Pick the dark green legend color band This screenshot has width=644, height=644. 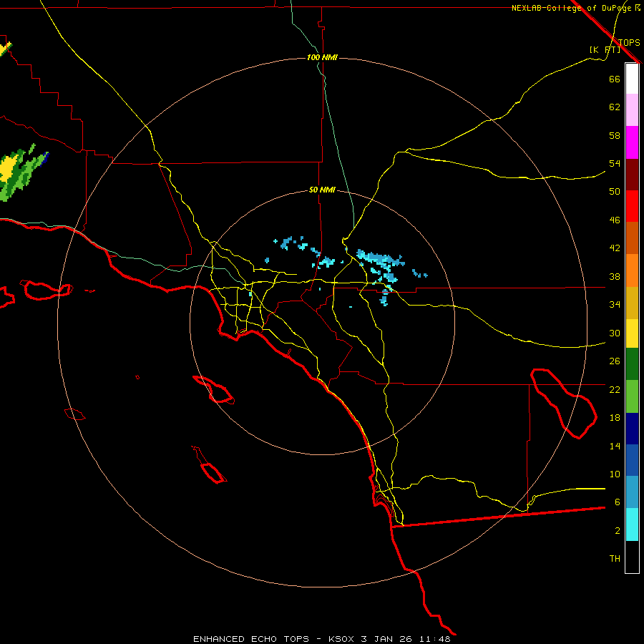tap(632, 364)
